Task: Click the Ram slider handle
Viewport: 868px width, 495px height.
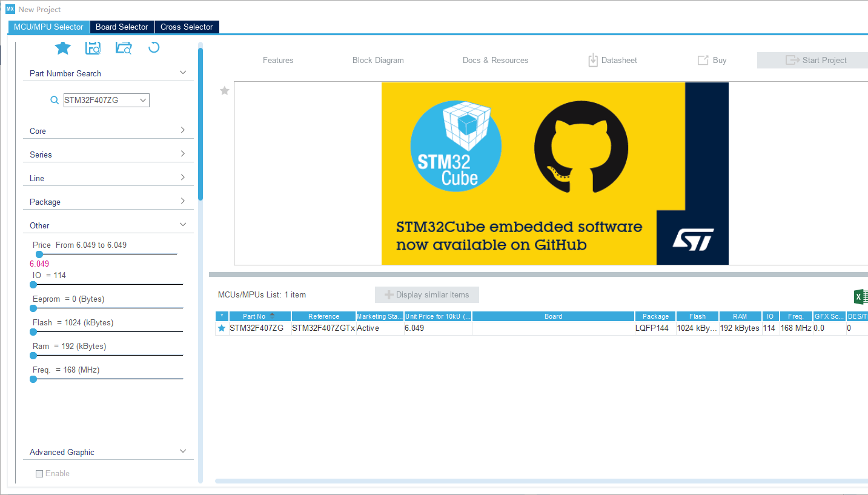Action: point(33,355)
